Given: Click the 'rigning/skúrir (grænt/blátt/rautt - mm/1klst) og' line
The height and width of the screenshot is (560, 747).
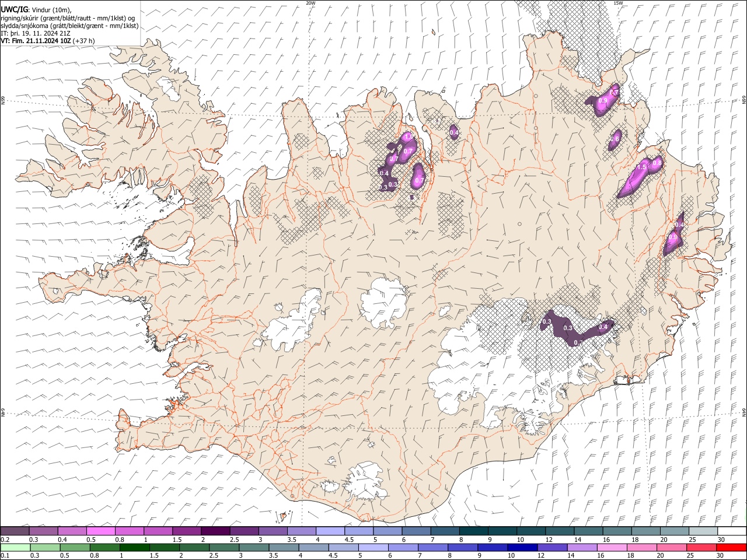Looking at the screenshot, I should pyautogui.click(x=67, y=18).
